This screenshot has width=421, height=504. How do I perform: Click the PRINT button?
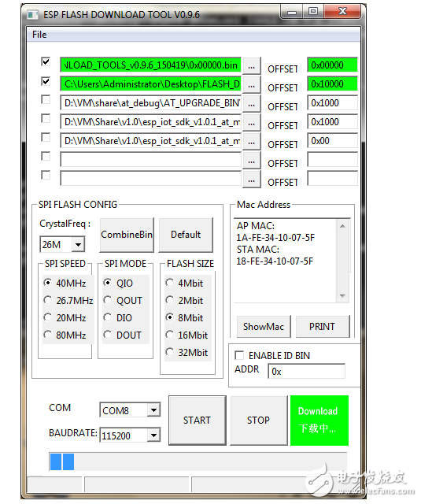(323, 327)
